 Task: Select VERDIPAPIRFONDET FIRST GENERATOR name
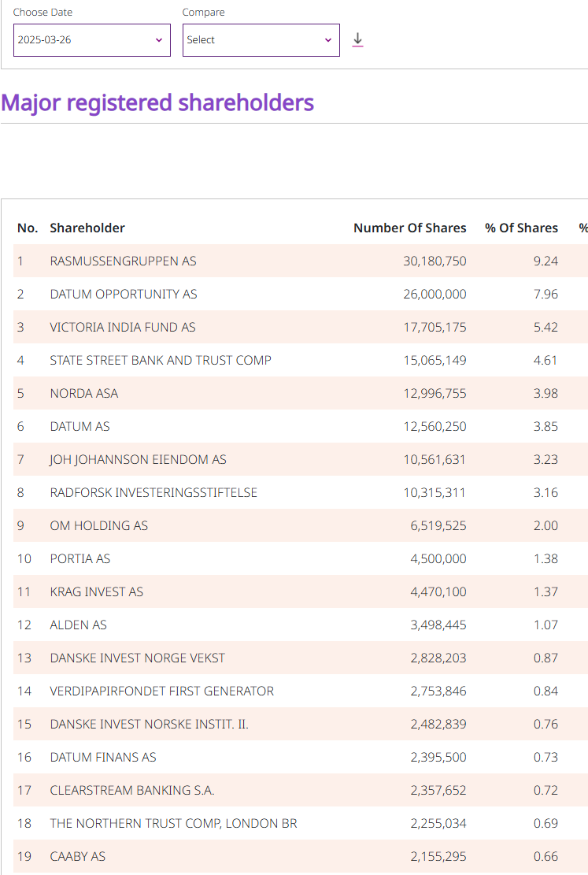tap(162, 691)
